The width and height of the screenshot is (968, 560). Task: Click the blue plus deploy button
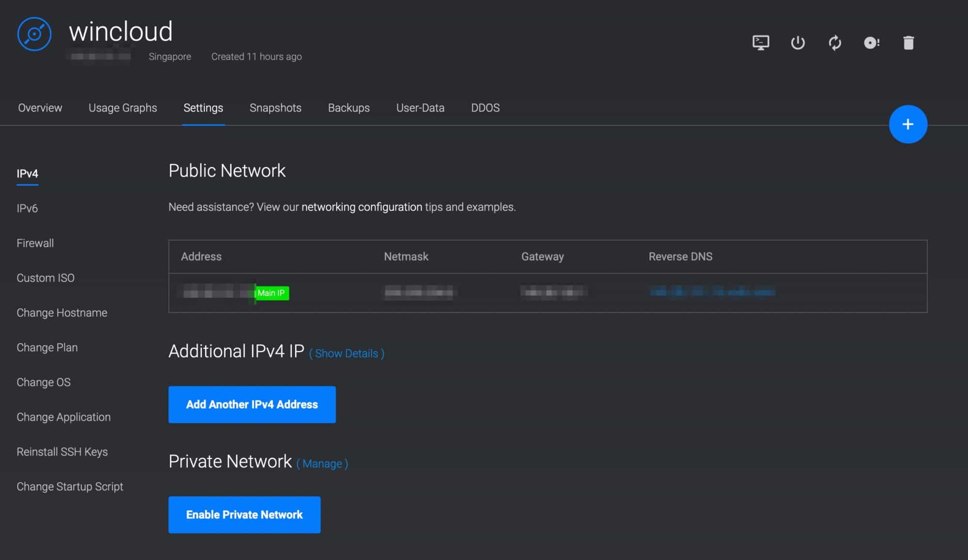click(908, 124)
